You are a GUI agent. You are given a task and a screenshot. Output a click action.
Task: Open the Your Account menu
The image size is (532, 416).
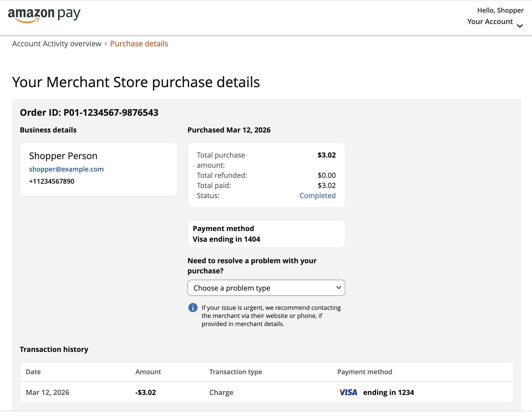(490, 22)
